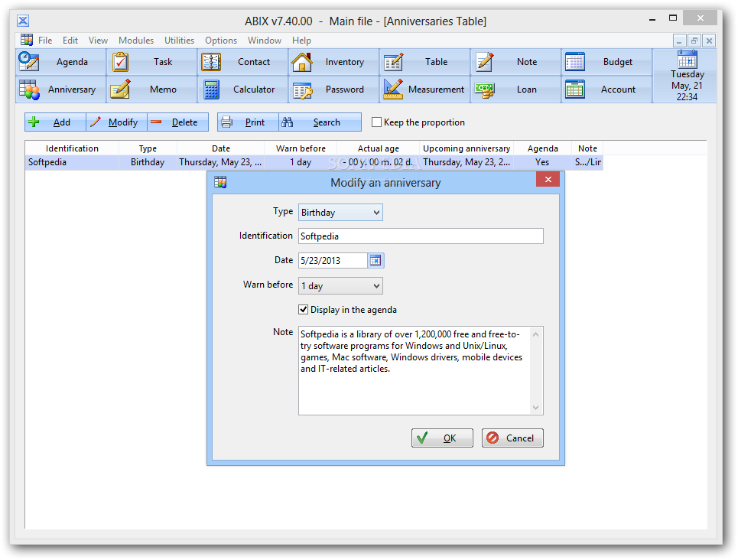The width and height of the screenshot is (738, 560).
Task: Sort by Date column header
Action: [x=221, y=148]
